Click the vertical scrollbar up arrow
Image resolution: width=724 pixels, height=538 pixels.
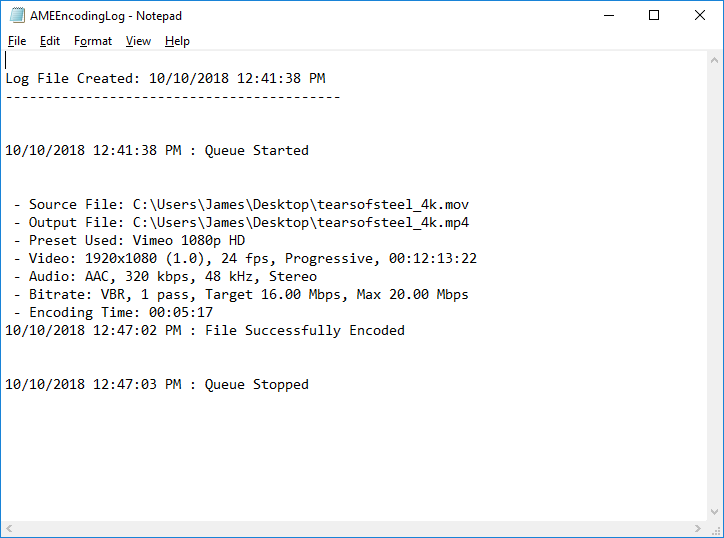(714, 59)
